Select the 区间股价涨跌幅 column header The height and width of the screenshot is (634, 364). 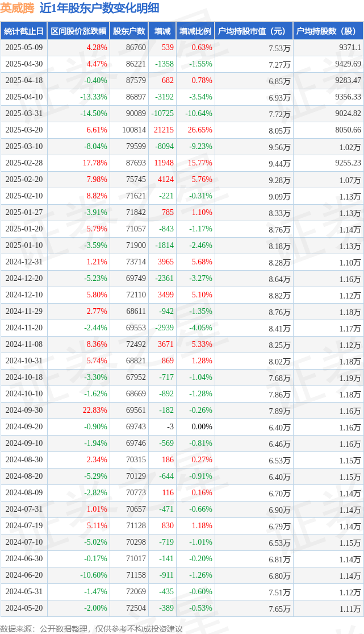(x=78, y=31)
